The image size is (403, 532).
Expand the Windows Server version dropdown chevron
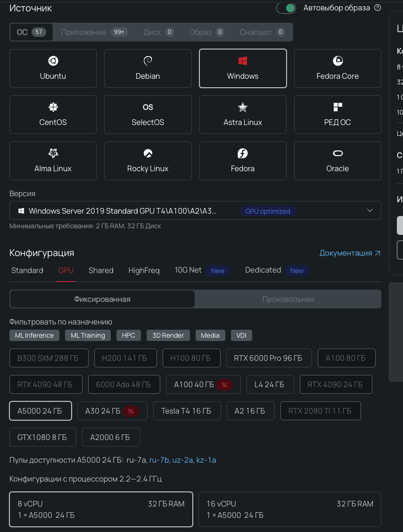(370, 211)
